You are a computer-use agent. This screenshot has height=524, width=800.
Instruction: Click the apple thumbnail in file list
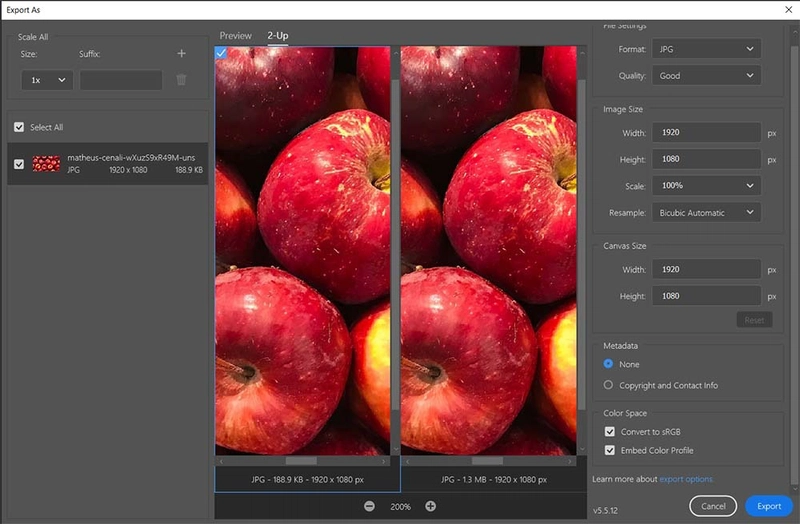coord(46,164)
